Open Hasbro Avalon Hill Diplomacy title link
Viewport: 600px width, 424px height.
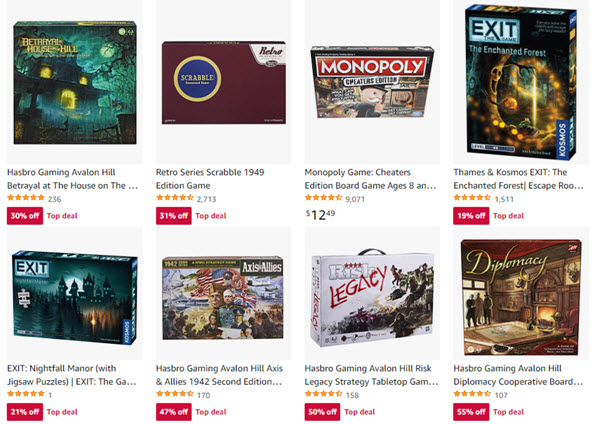click(519, 375)
